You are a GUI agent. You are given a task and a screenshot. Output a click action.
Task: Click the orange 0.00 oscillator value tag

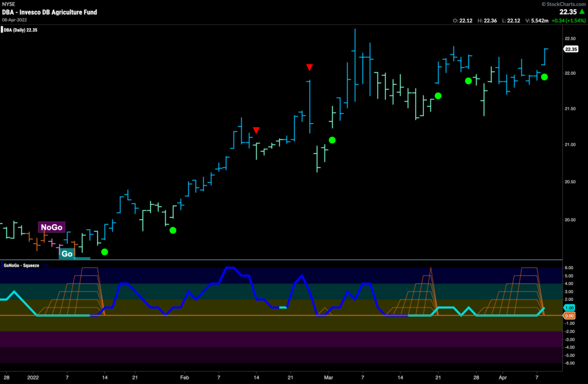[x=569, y=316]
